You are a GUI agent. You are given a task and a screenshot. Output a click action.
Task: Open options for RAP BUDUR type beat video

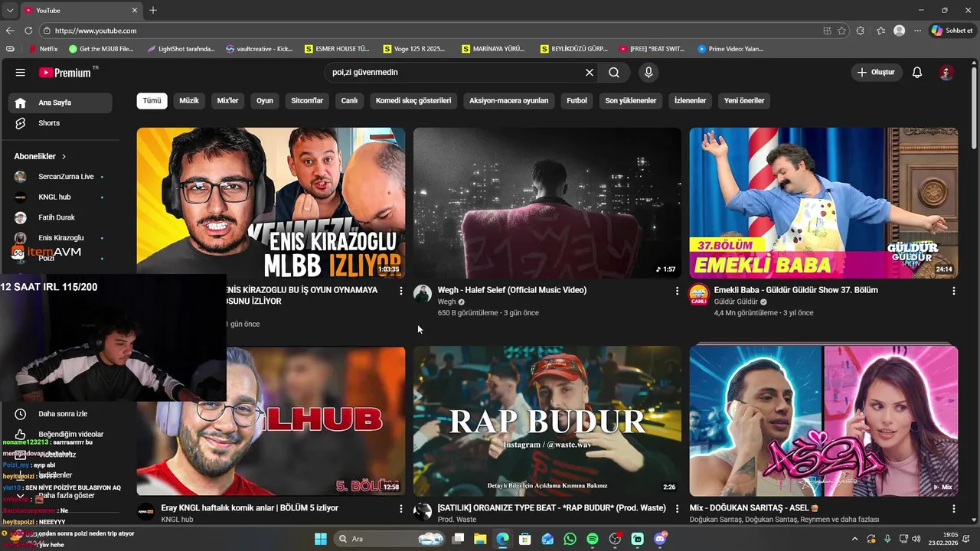(677, 508)
